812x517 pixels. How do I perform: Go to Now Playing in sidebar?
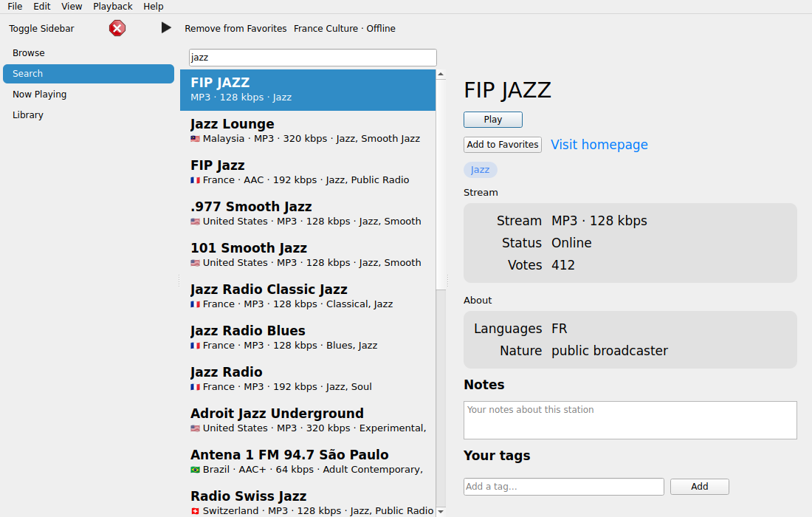click(89, 95)
